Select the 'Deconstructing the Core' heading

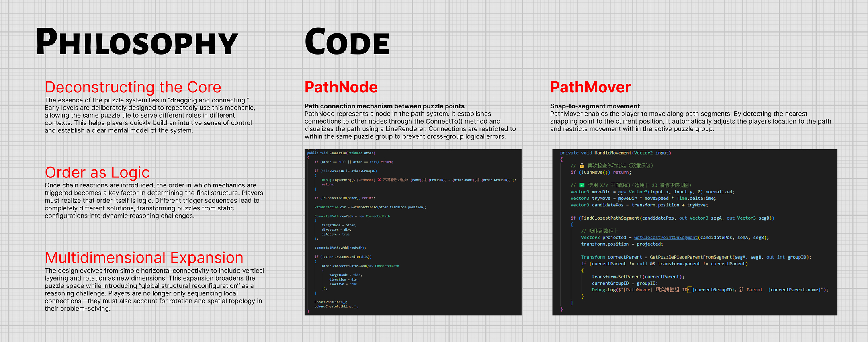[133, 87]
